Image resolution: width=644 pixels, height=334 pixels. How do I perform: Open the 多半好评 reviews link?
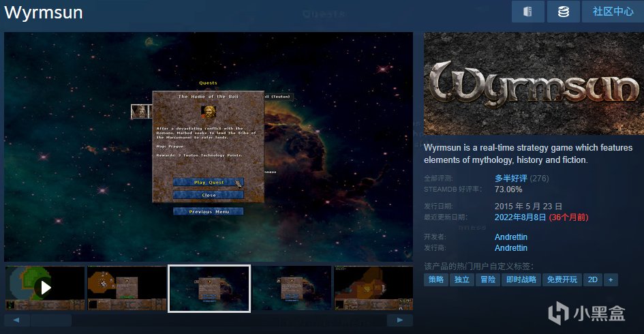[x=510, y=179]
